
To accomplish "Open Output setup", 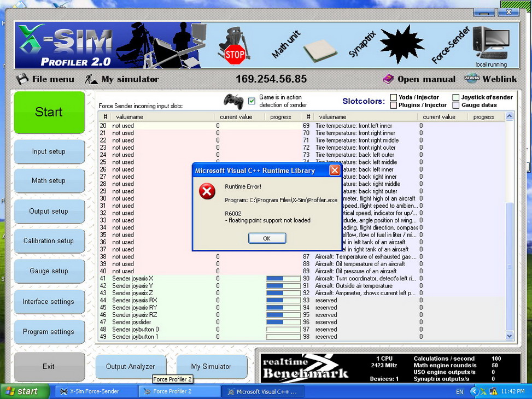I will tap(49, 211).
